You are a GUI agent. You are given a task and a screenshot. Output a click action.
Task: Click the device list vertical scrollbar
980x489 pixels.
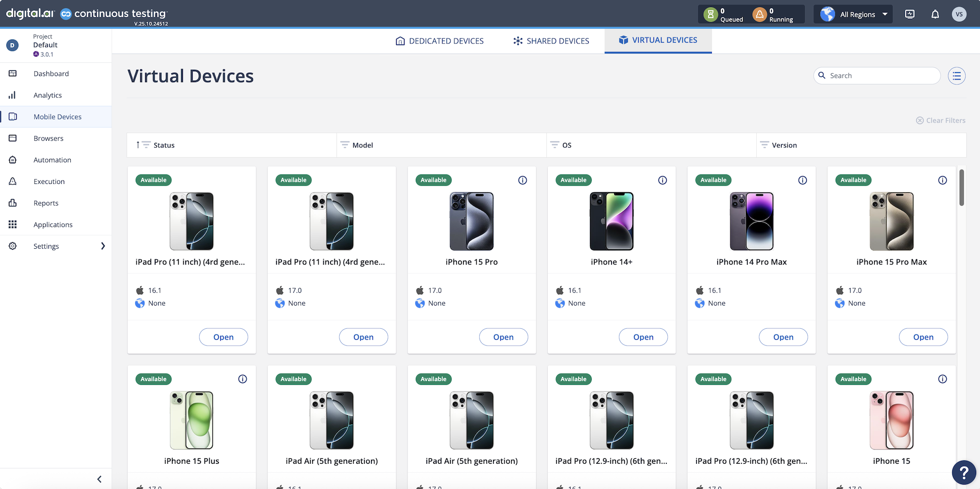[961, 188]
